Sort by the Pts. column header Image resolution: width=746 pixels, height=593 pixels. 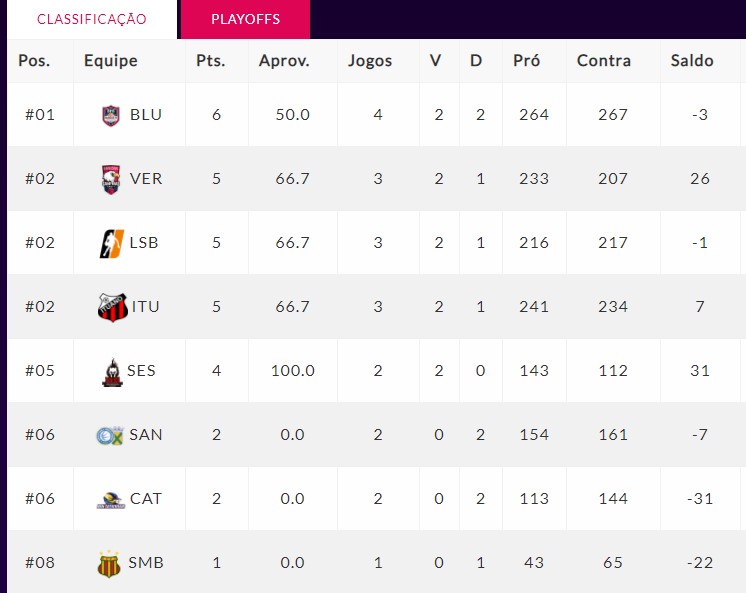pyautogui.click(x=211, y=60)
